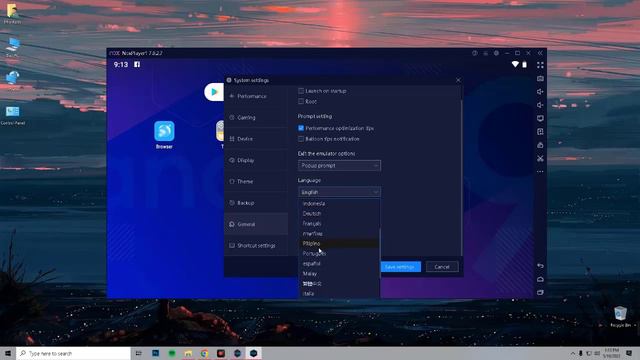The image size is (640, 360).
Task: Open the Shortcut settings tab
Action: pyautogui.click(x=256, y=246)
